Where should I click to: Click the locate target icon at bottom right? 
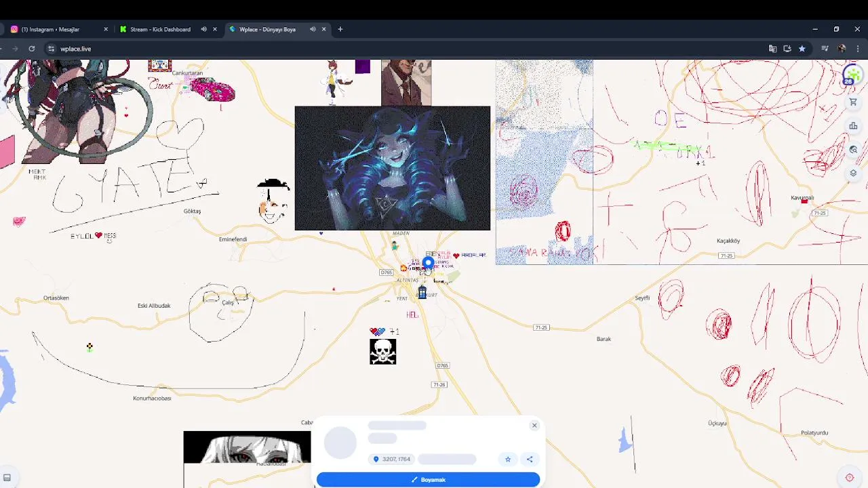pyautogui.click(x=849, y=477)
